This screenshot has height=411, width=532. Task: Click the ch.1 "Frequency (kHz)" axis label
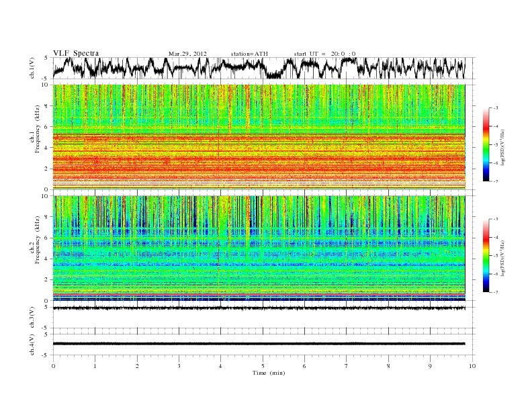click(x=38, y=129)
